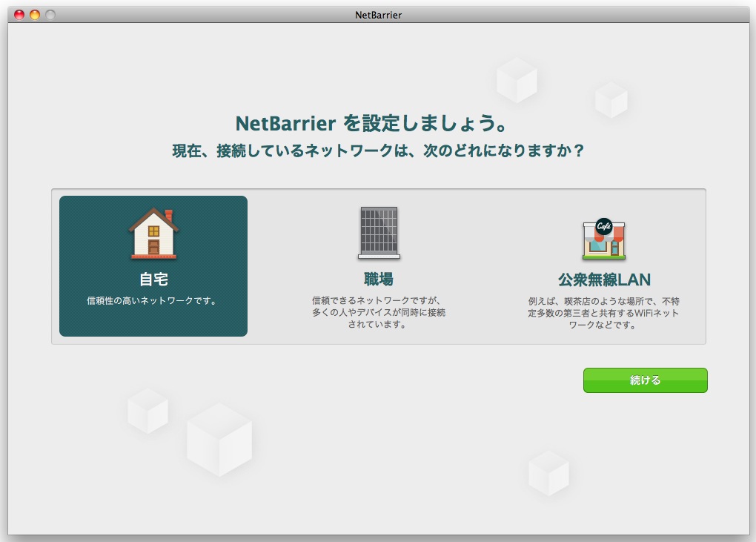Select the office building icon for 職場

tap(379, 232)
